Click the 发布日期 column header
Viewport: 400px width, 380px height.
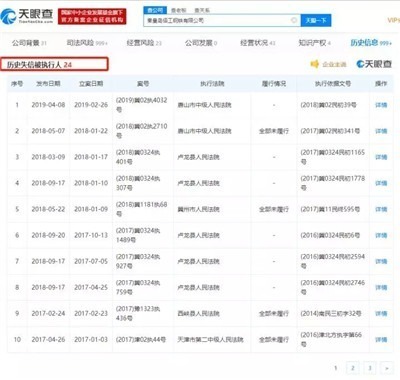(x=48, y=84)
